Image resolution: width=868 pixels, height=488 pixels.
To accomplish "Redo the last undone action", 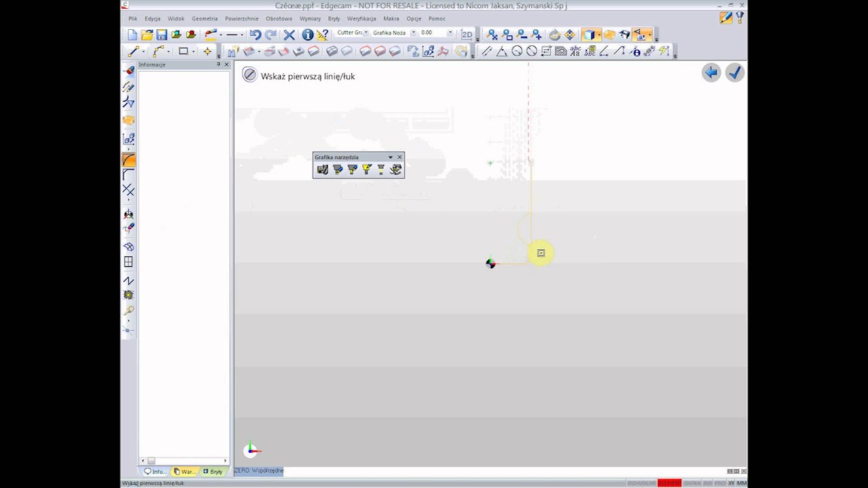I will coord(271,35).
